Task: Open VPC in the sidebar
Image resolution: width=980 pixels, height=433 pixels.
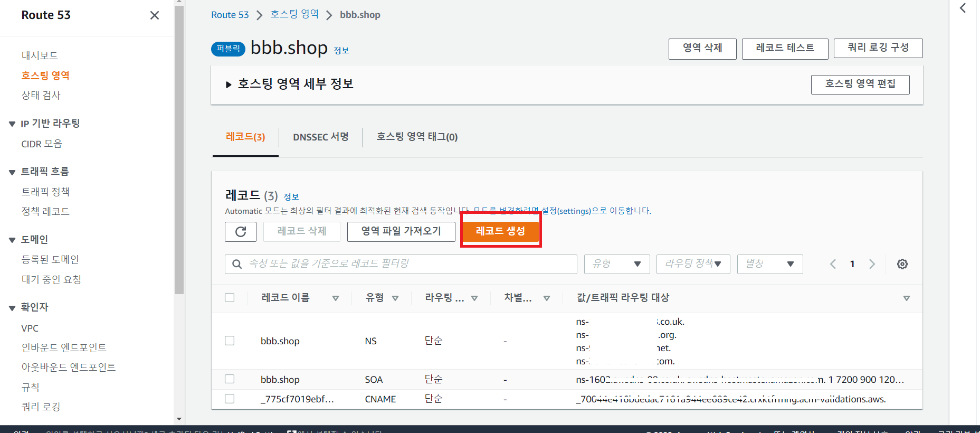Action: click(30, 328)
